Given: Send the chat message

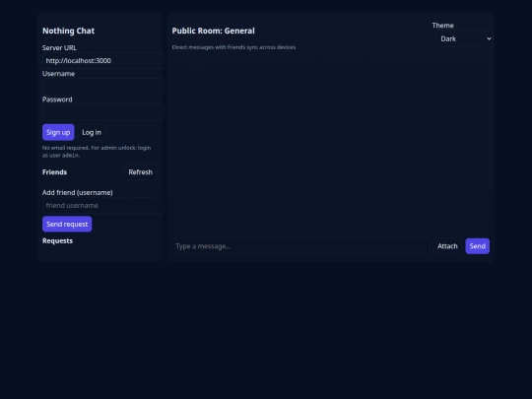Looking at the screenshot, I should coord(478,246).
